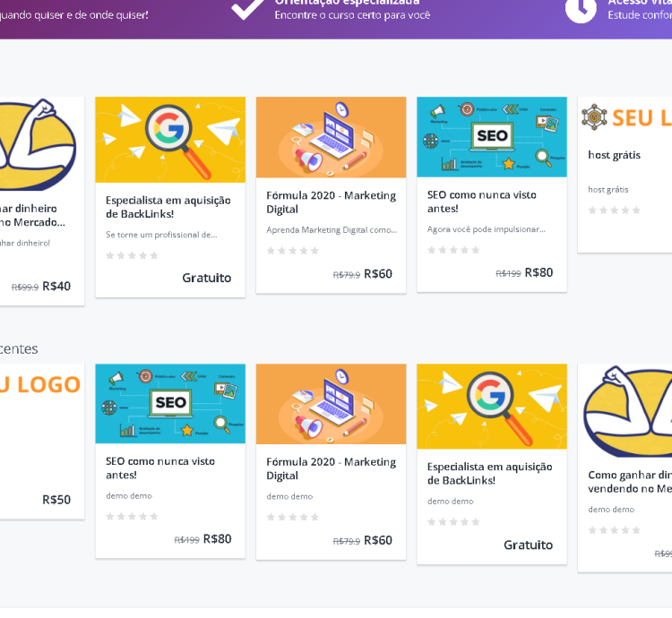Click 'Gratuito' label under 'Se torne um profissional'
This screenshot has height=618, width=672.
pos(206,278)
